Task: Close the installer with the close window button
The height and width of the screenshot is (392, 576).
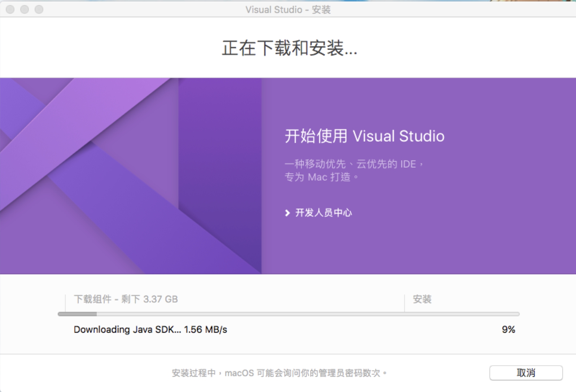Action: click(x=10, y=9)
